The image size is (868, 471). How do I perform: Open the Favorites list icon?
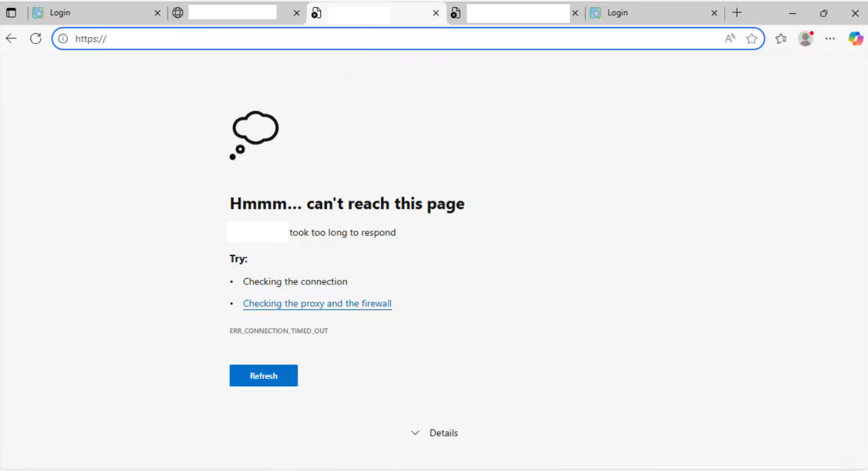point(781,39)
